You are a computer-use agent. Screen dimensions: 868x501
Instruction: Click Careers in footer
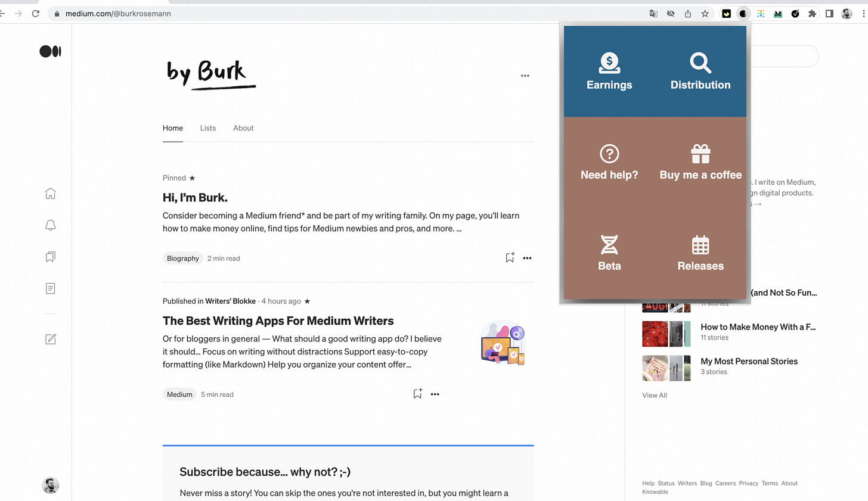click(x=726, y=483)
